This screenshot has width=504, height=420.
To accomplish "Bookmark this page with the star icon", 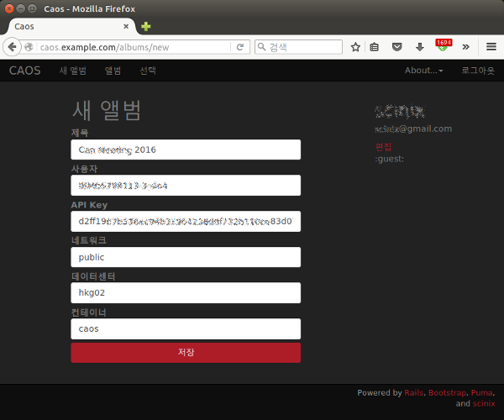I will 355,47.
